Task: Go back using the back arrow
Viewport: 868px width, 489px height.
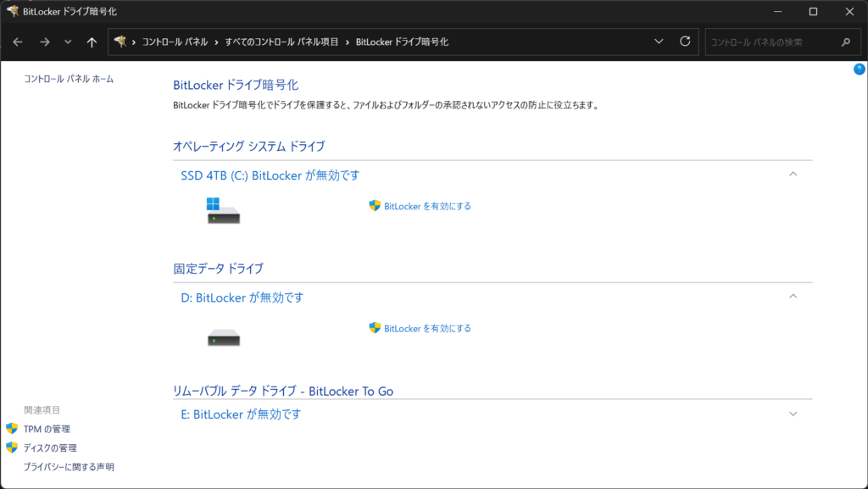Action: click(18, 42)
